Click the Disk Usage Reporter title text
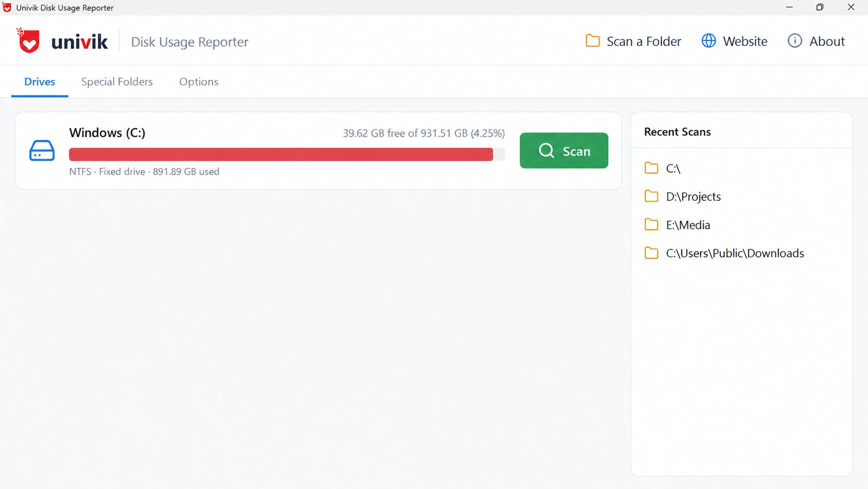 [189, 42]
